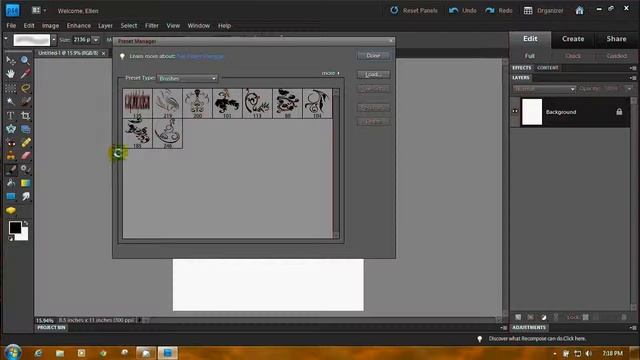This screenshot has height=360, width=640.
Task: Select the Red Eye Removal tool
Action: tap(11, 142)
